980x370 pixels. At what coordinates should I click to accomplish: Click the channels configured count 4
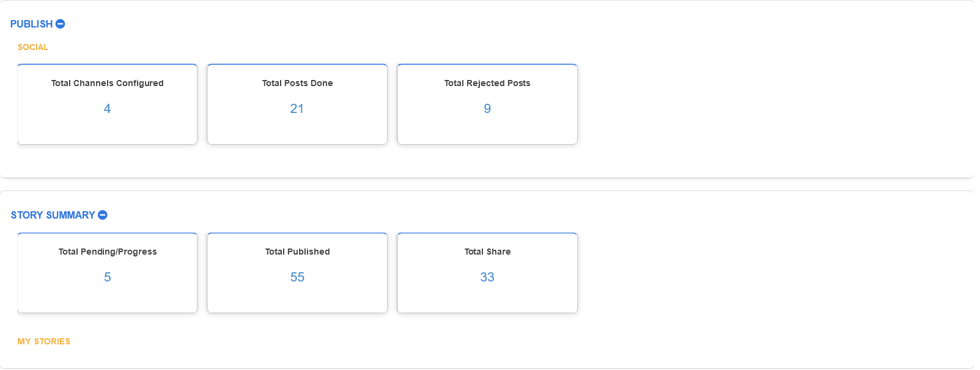pyautogui.click(x=107, y=109)
